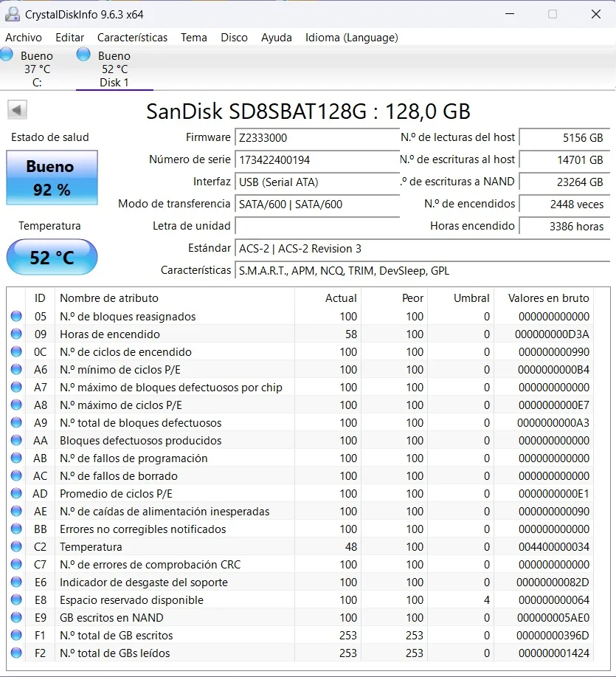Click the Nombre de atributo column header
This screenshot has height=677, width=616.
pyautogui.click(x=175, y=298)
